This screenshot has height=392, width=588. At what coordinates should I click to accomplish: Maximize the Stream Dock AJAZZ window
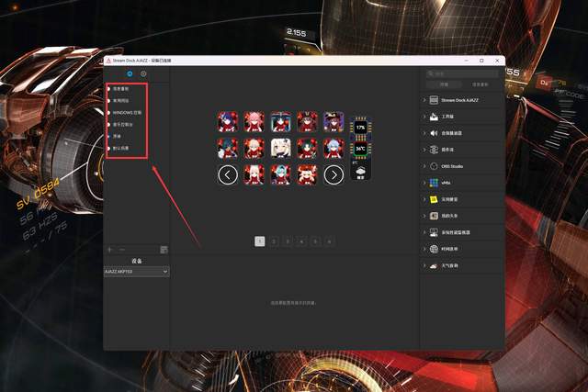click(481, 61)
